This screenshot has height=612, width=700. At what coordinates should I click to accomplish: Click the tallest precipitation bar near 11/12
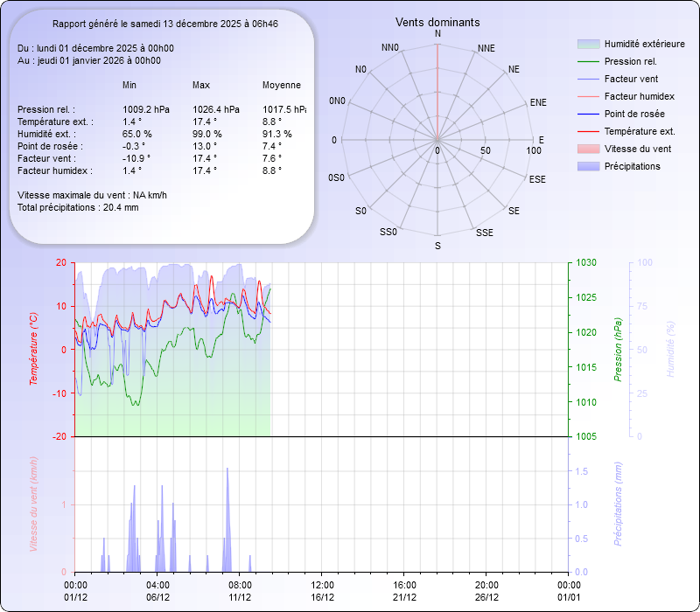tap(227, 516)
